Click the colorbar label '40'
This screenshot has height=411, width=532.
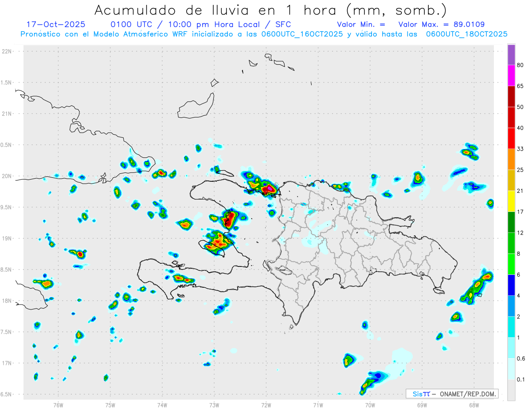pyautogui.click(x=520, y=128)
